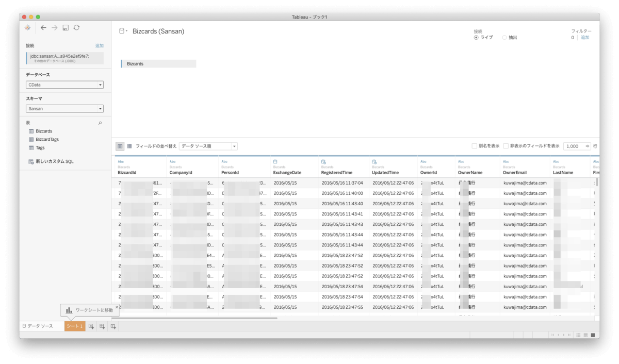Screen dimensions: 619x364
Task: Click the first kuwajima@cdata.com cell
Action: [525, 183]
